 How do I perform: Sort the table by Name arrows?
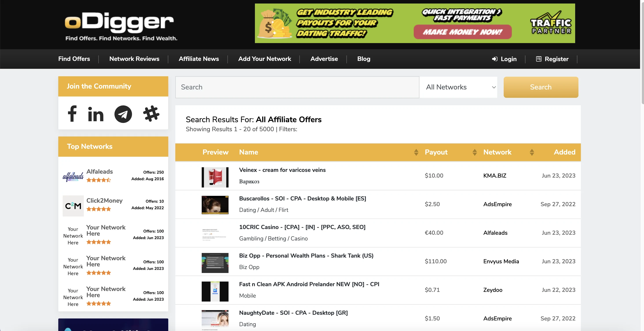click(416, 152)
